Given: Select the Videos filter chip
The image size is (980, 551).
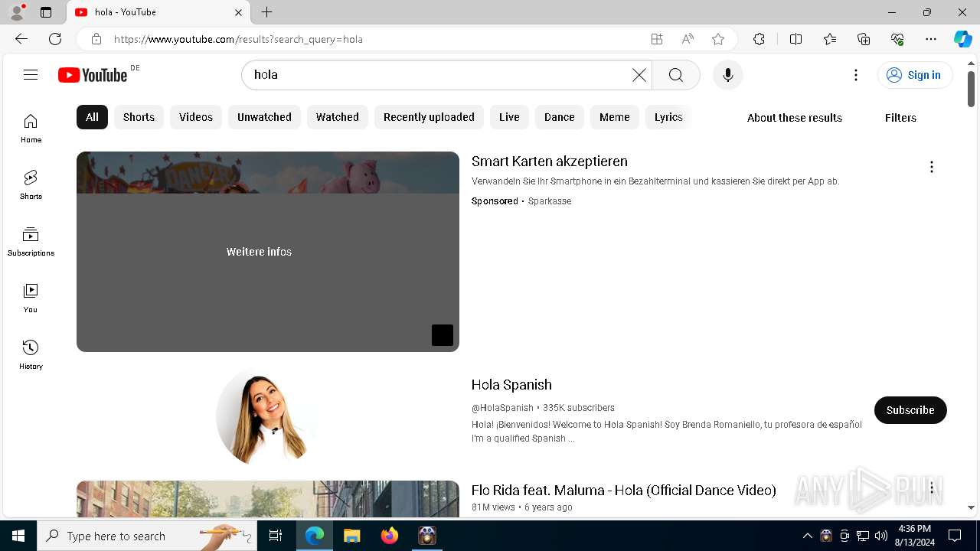Looking at the screenshot, I should pos(196,117).
